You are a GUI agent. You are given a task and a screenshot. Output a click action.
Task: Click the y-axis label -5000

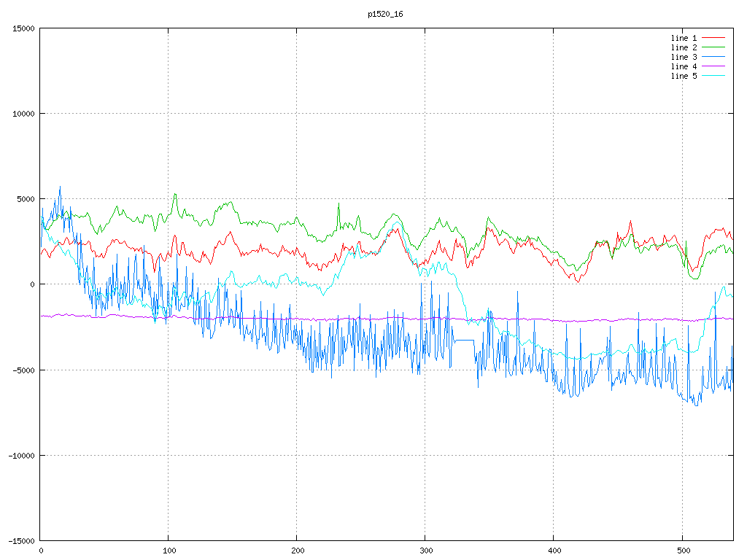pyautogui.click(x=23, y=370)
